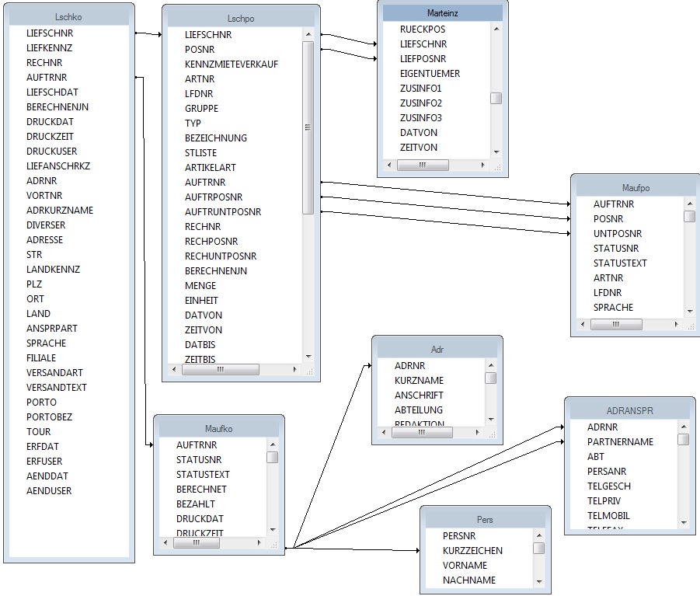Select STATUSTEXT field in Maufpo table
700x596 pixels.
click(620, 263)
